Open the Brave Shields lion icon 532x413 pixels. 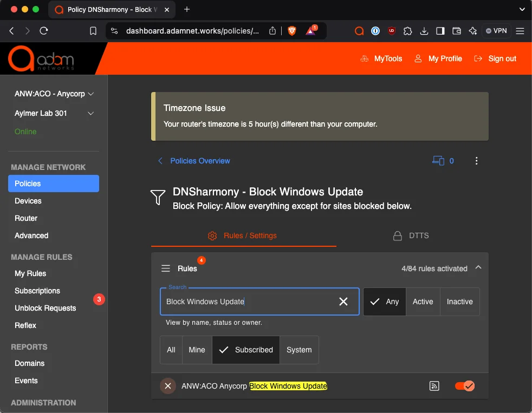click(x=292, y=31)
